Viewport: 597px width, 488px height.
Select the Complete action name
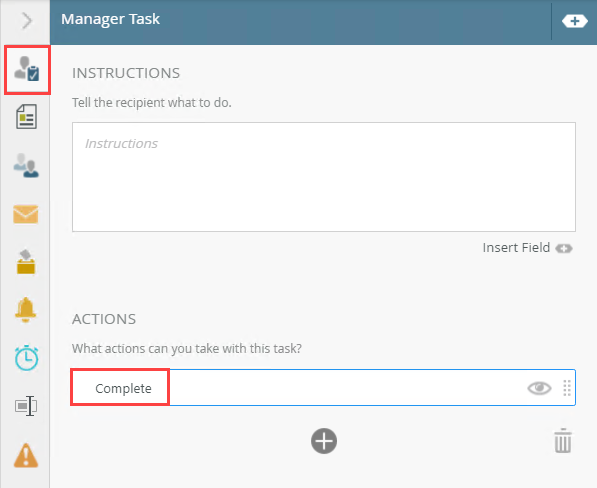[x=123, y=388]
